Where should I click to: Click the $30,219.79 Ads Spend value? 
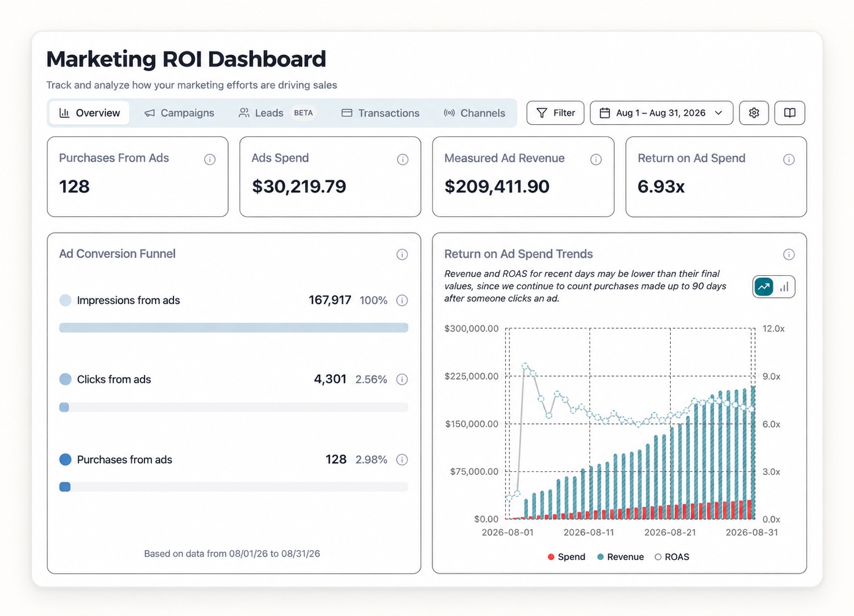pos(299,186)
